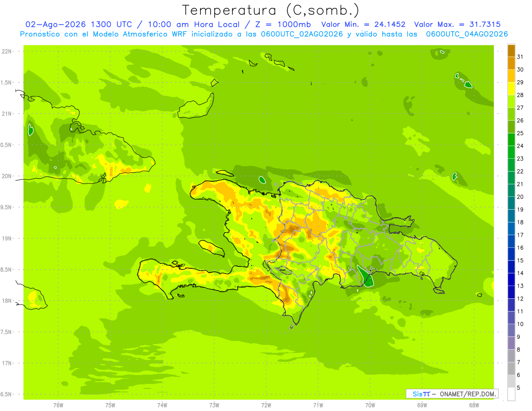Click the legend value "20"

(520, 197)
